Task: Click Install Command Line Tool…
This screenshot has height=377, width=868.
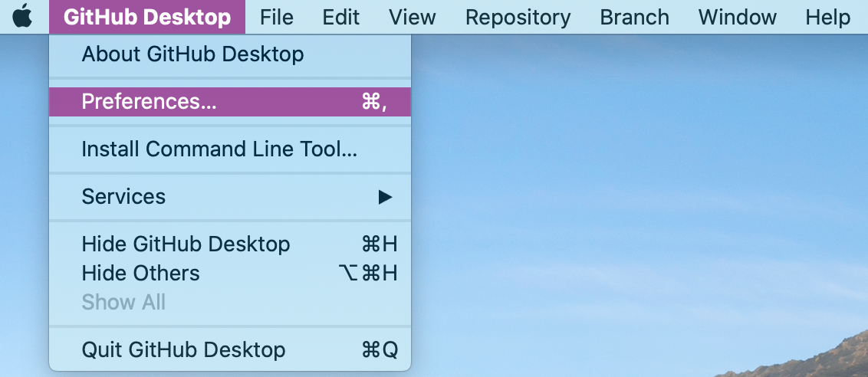Action: [219, 149]
